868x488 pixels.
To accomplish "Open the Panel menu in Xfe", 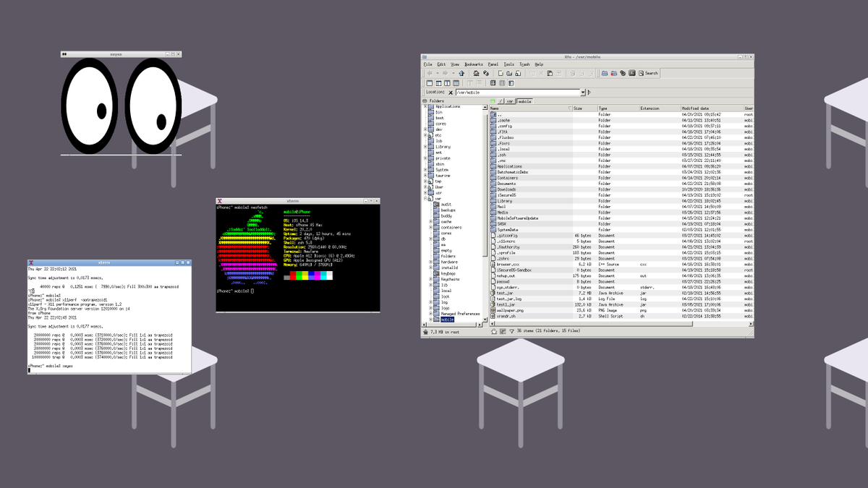I will 493,64.
